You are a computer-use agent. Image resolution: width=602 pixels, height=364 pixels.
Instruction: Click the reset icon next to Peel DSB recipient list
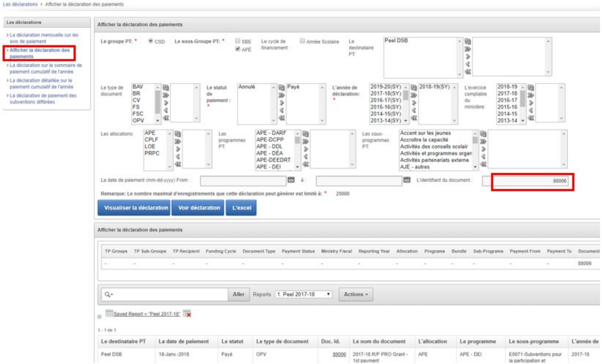467,41
